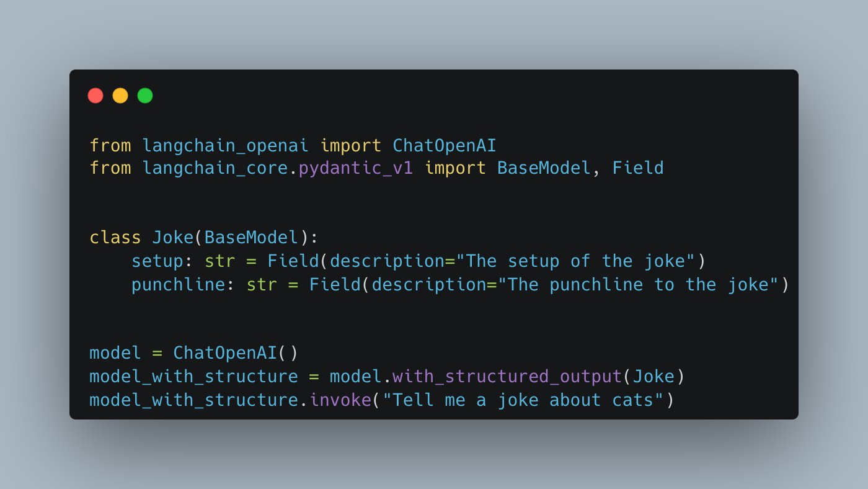Click the string "The setup of the joke"

575,261
